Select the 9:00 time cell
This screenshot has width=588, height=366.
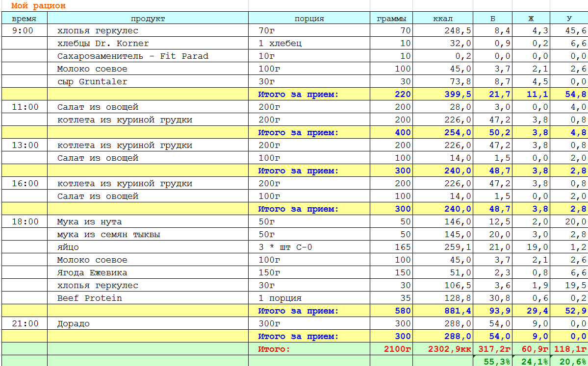coord(24,30)
